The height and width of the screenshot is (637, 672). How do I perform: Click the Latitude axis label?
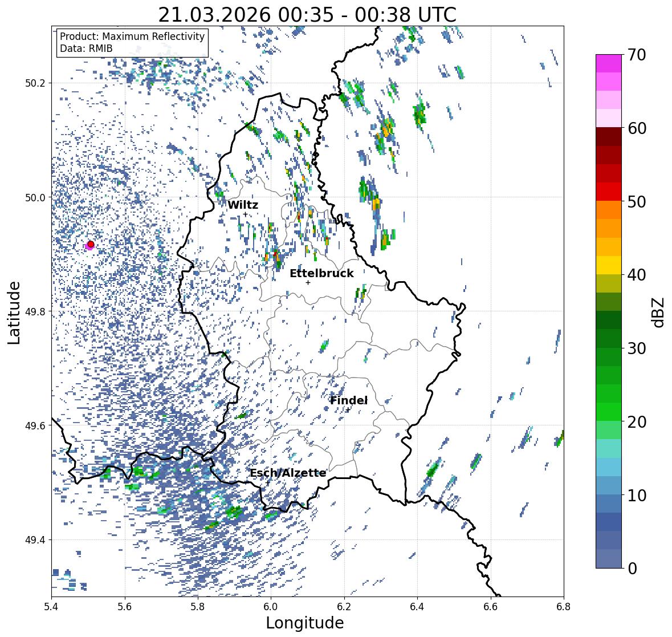click(14, 313)
